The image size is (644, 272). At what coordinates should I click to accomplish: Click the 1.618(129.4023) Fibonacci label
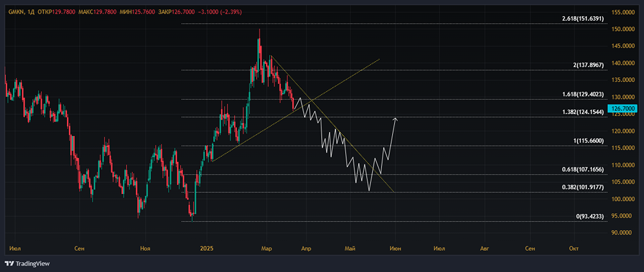click(x=584, y=95)
